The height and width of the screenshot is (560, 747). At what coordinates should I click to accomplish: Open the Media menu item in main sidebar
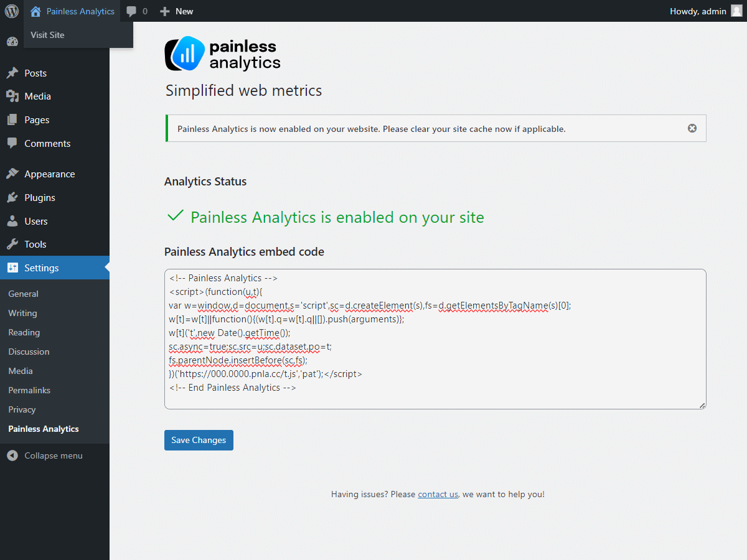click(x=37, y=96)
